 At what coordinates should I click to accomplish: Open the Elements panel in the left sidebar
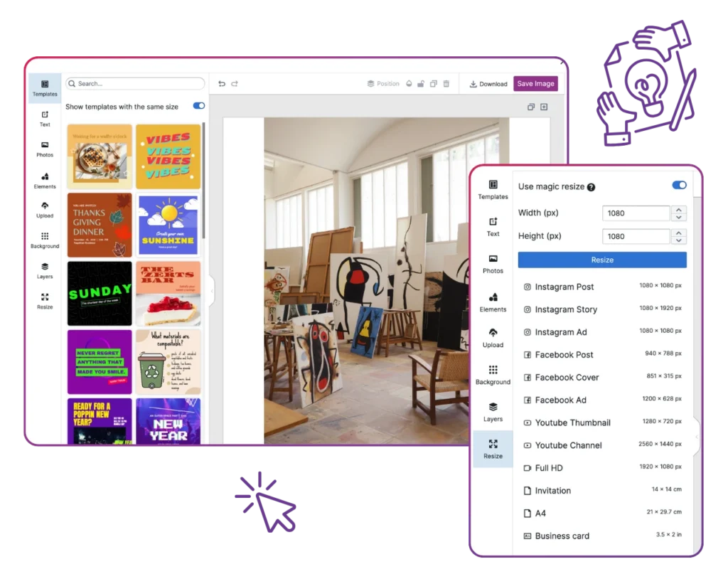point(45,181)
